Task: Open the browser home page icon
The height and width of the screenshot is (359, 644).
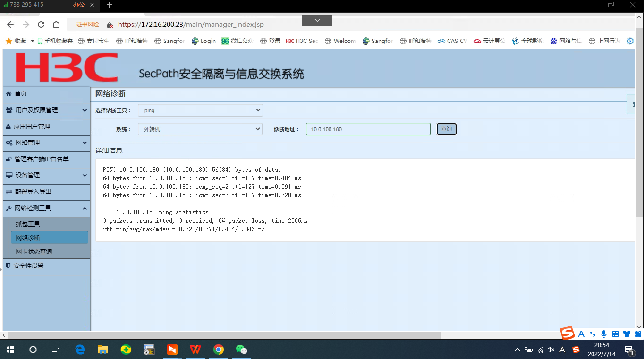Action: pos(56,25)
